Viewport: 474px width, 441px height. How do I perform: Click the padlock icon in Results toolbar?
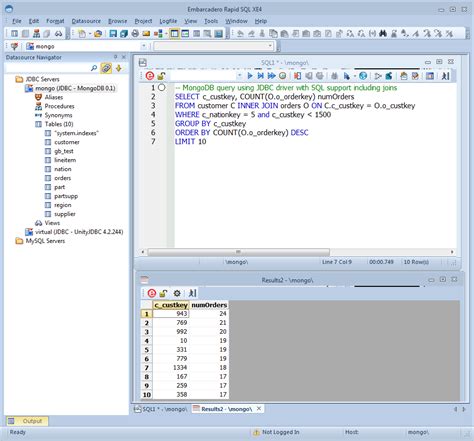[163, 293]
